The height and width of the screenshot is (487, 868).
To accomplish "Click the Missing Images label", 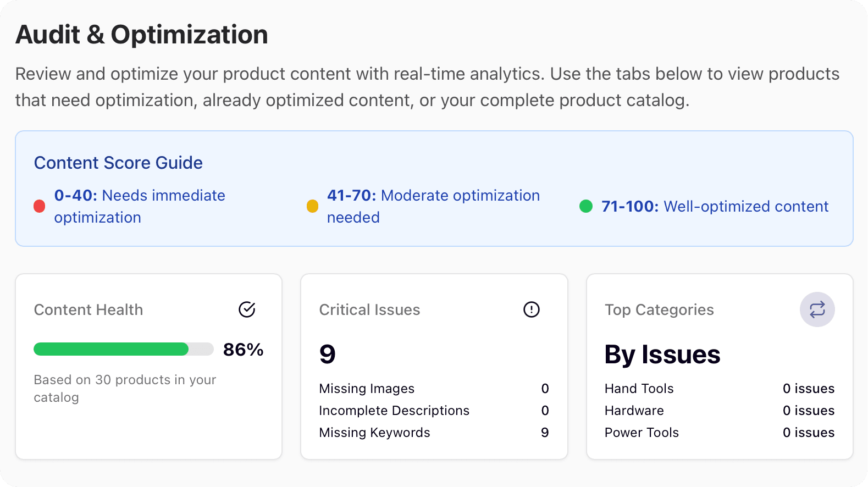I will coord(367,389).
